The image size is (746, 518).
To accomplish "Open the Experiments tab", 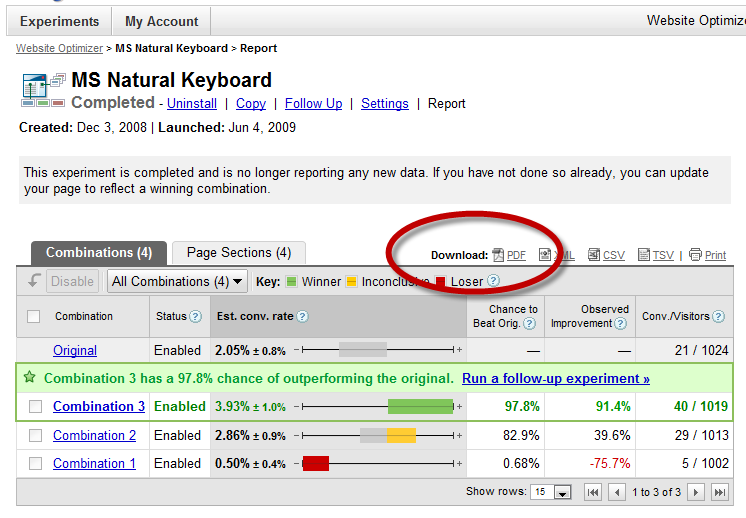I will tap(59, 21).
